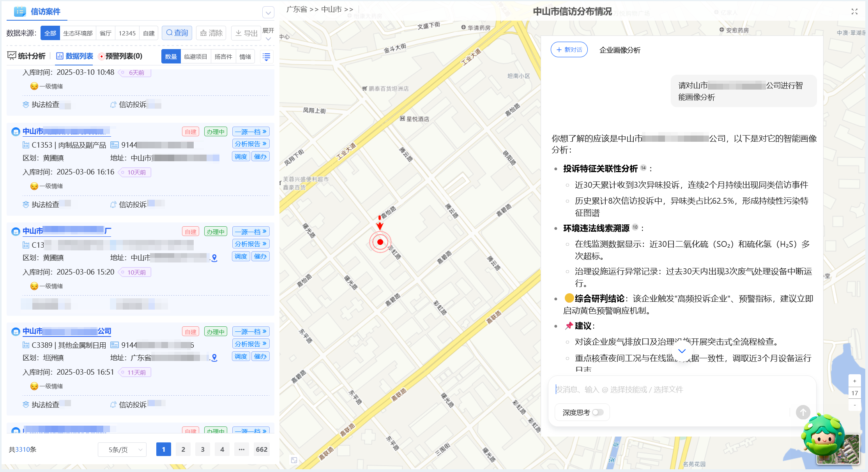868x472 pixels.
Task: Open the 5条/页 page size dropdown
Action: click(x=122, y=449)
